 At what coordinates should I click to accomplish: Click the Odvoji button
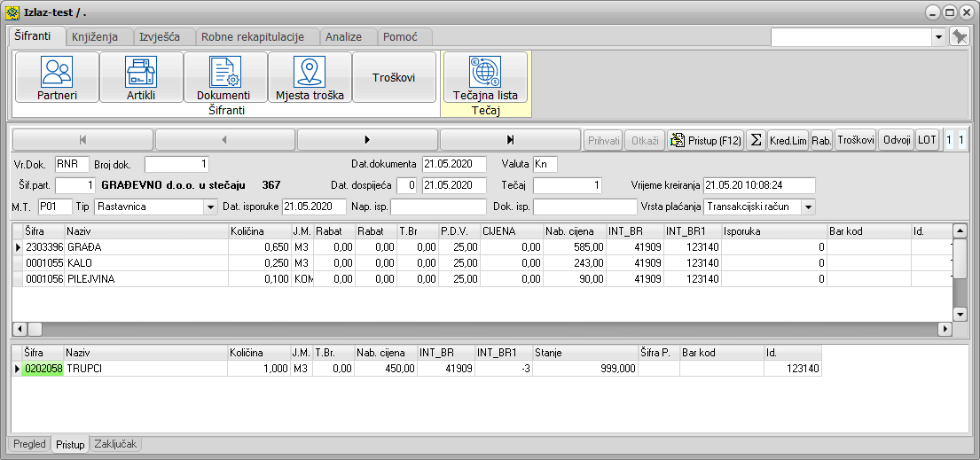coord(897,140)
